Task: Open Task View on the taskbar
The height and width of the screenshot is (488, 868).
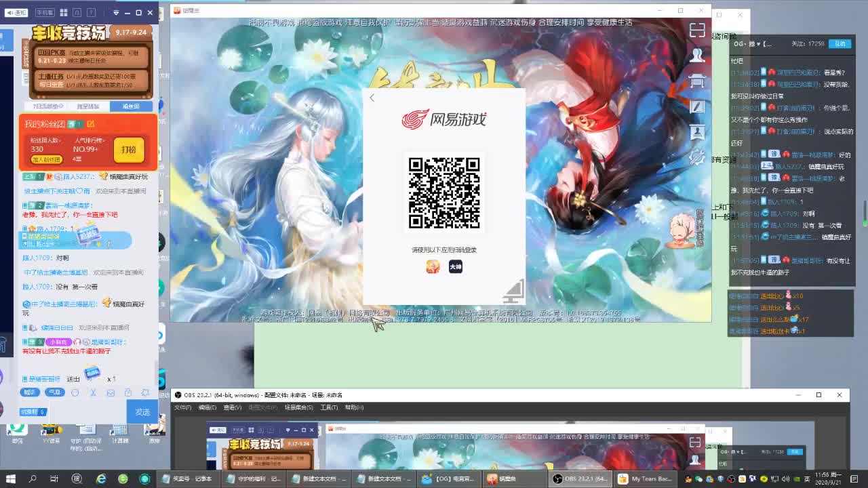Action: 54,479
